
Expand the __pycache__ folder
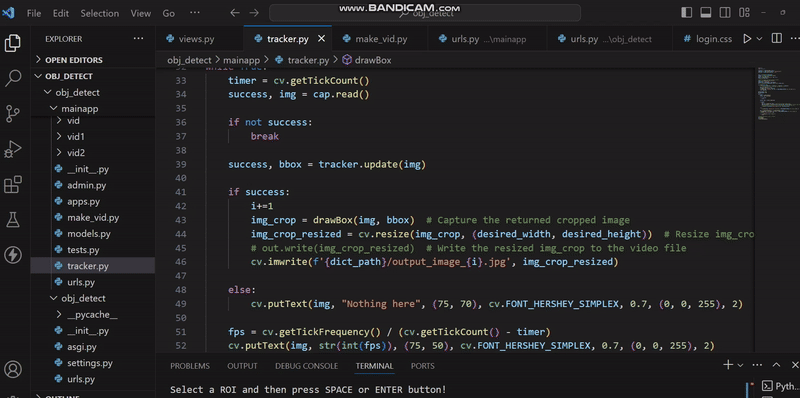[93, 315]
